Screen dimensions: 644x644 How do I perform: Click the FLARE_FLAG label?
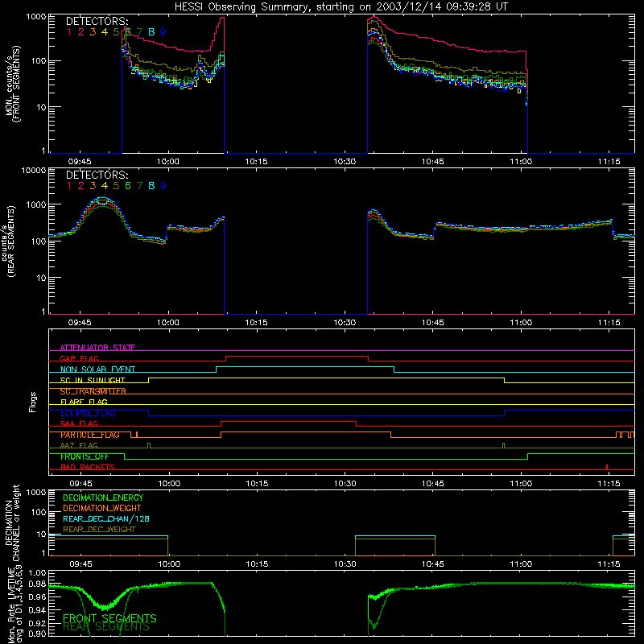[84, 402]
